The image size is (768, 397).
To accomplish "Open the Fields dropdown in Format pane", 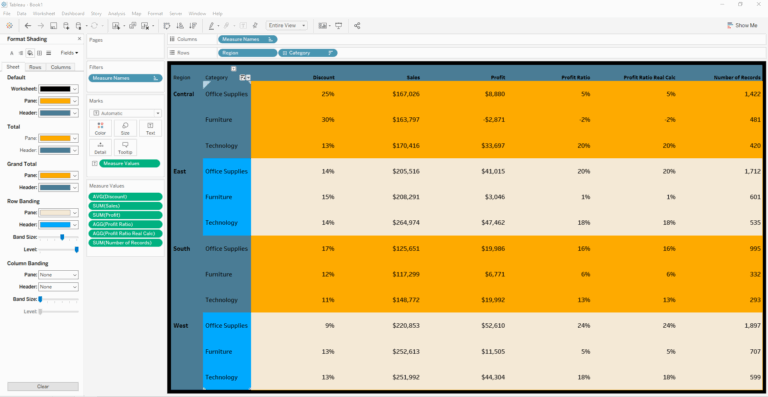I will pos(70,53).
